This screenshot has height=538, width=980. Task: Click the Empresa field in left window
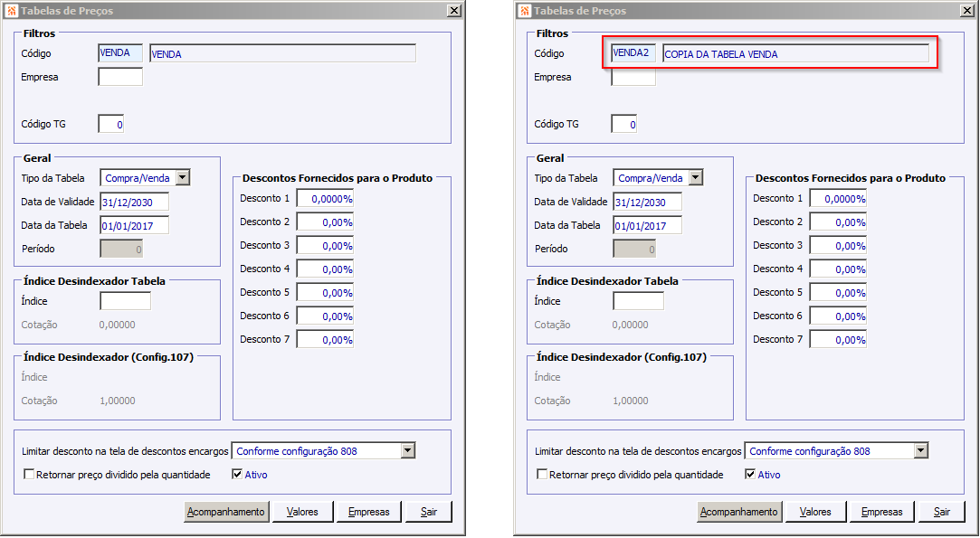(120, 77)
